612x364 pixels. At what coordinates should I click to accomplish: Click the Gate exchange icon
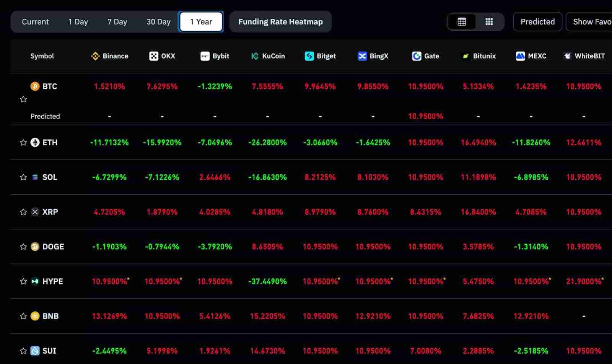pos(416,56)
